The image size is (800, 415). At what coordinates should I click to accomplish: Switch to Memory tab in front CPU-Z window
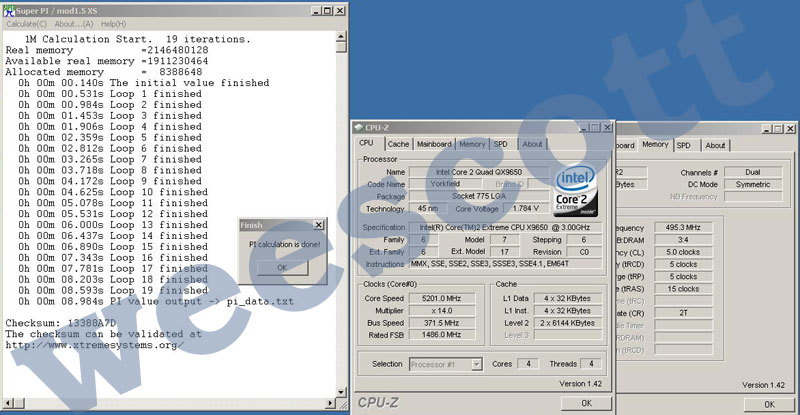(x=472, y=144)
